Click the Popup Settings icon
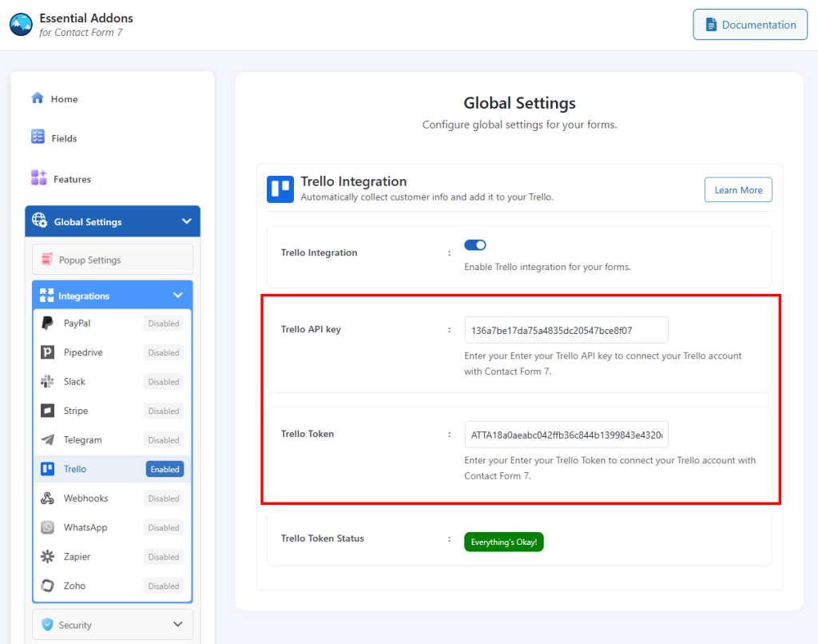818x644 pixels. coord(47,259)
